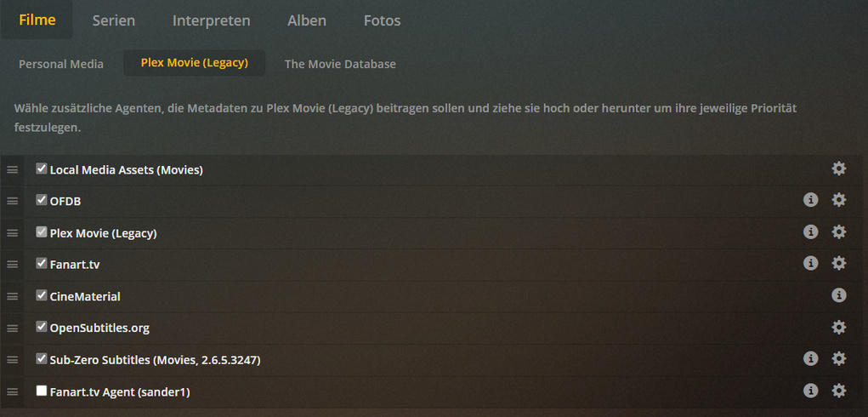Go to the Interpreten tab
This screenshot has width=868, height=417.
211,20
